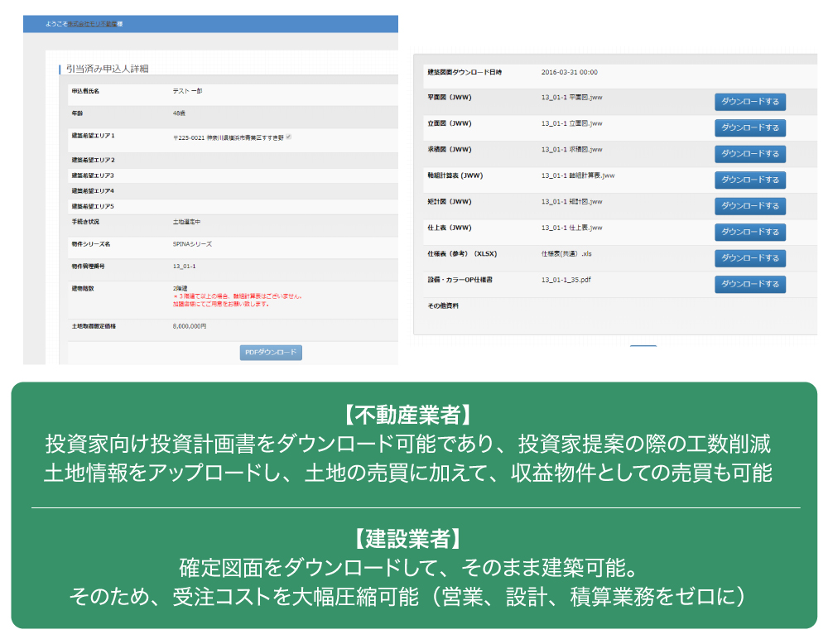Download the 仕様表(参考)(XLSX) file
The width and height of the screenshot is (828, 644).
tap(750, 258)
